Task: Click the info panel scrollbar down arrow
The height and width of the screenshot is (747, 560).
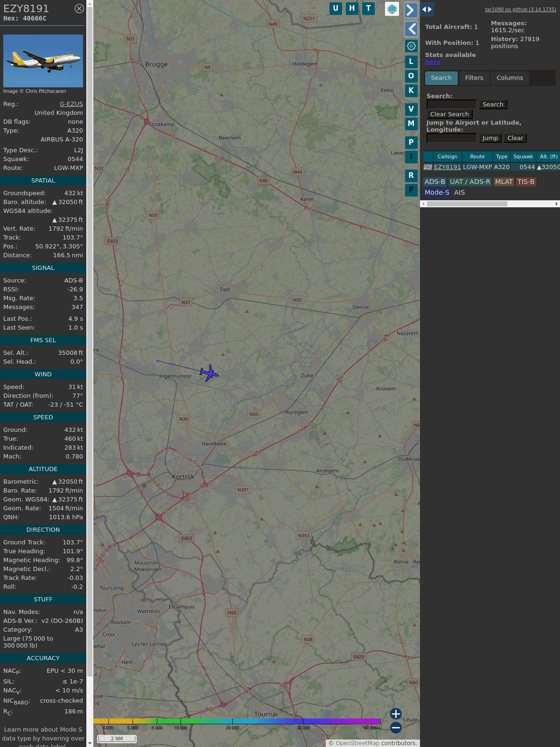Action: pyautogui.click(x=90, y=743)
